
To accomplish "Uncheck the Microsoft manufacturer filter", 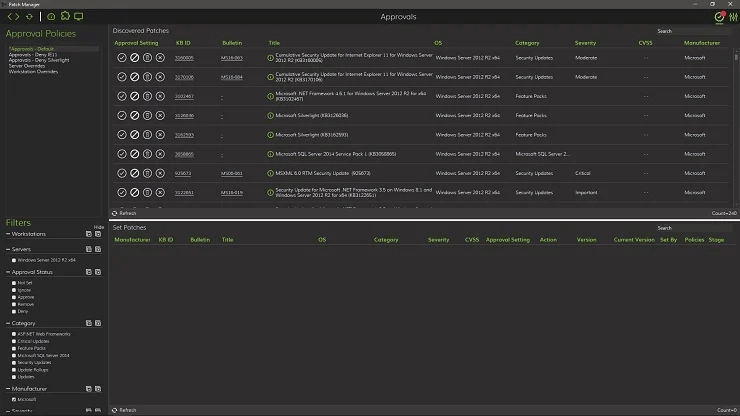I will click(14, 399).
